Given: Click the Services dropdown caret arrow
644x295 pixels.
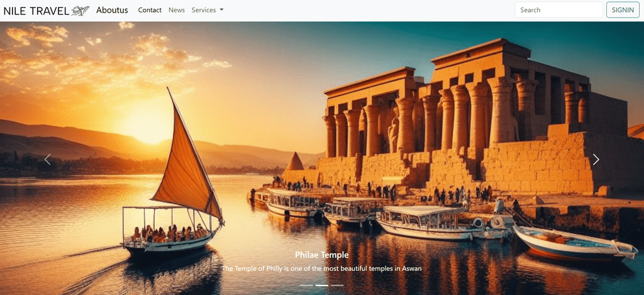Looking at the screenshot, I should pos(222,10).
